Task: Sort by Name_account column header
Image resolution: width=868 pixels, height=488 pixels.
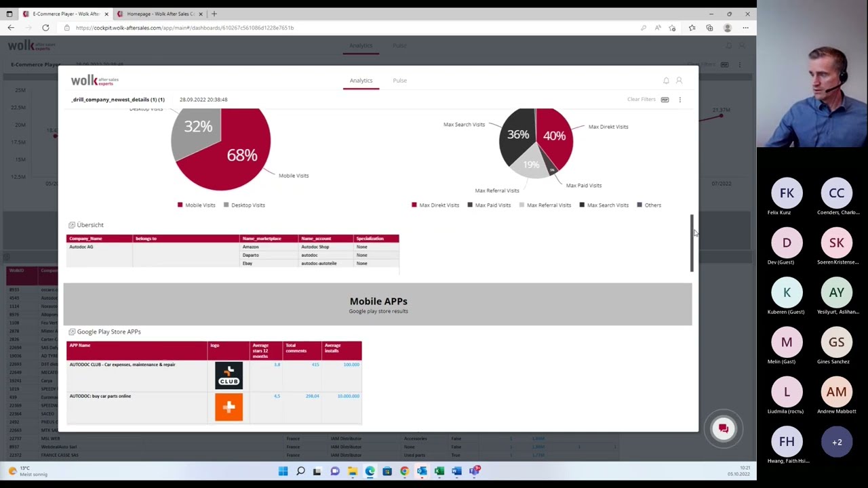Action: [x=325, y=239]
